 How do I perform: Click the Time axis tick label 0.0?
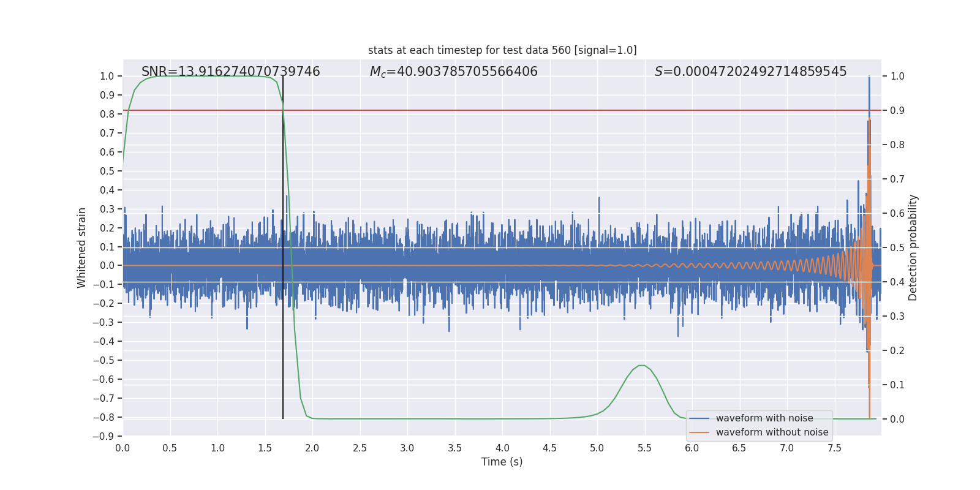pos(123,448)
